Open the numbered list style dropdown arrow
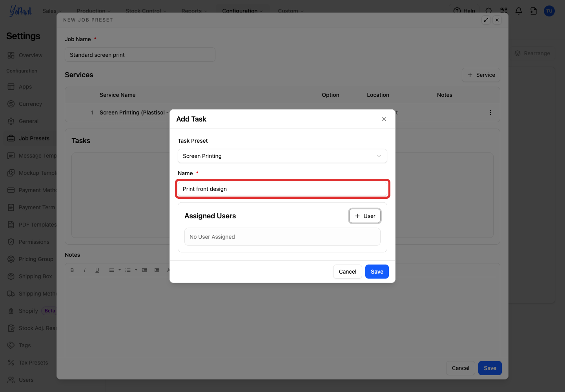 (x=120, y=270)
